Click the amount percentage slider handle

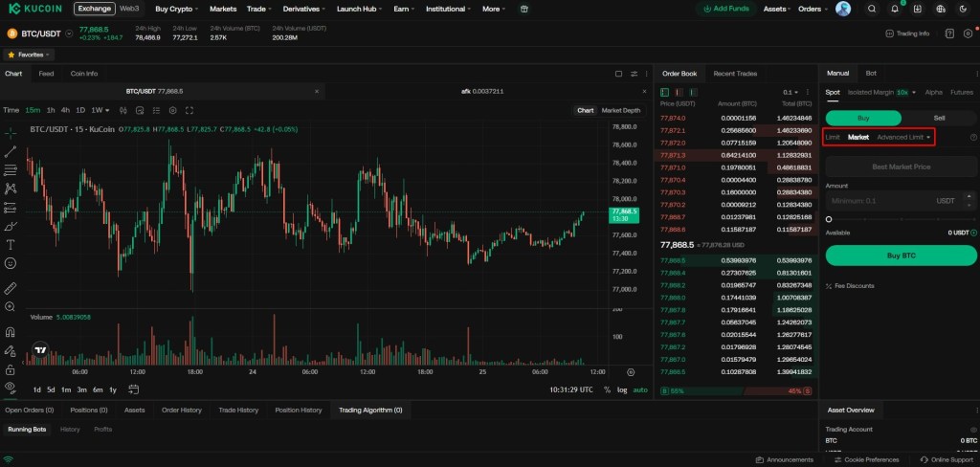[x=829, y=219]
